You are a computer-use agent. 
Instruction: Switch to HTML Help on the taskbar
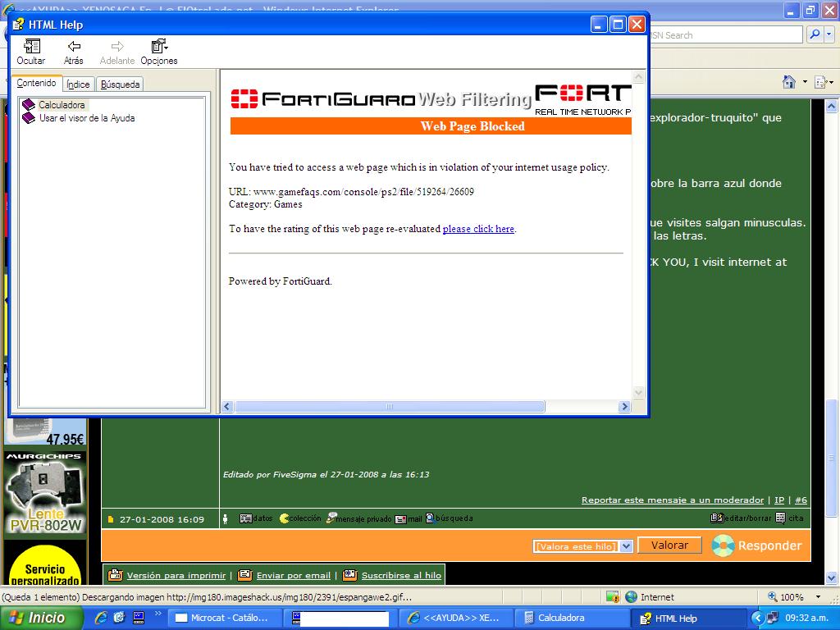[x=689, y=619]
